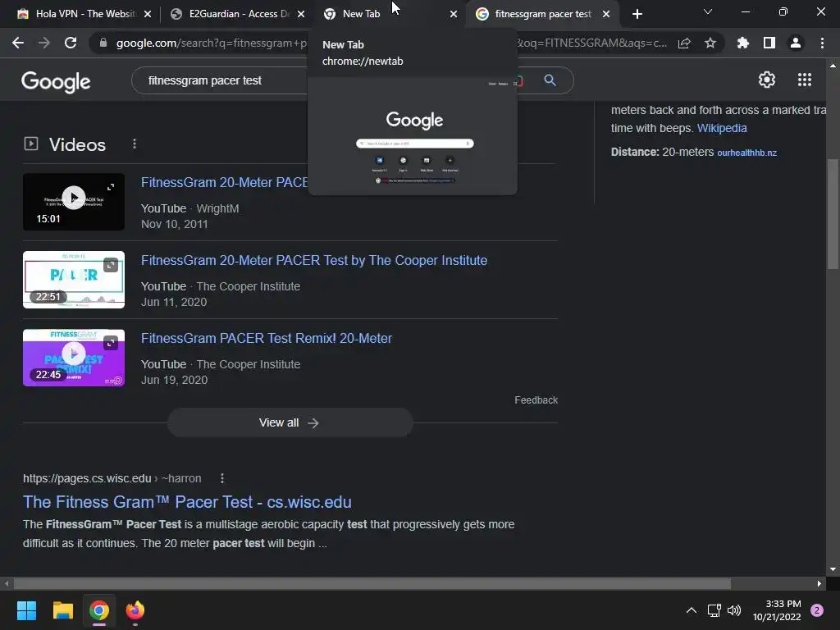Share this page via the share icon
This screenshot has height=630, width=840.
tap(683, 43)
